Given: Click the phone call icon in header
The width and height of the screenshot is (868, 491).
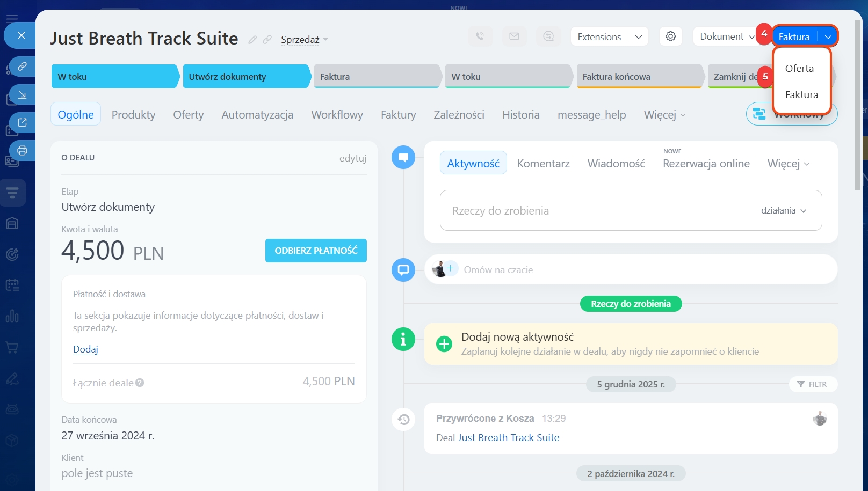Looking at the screenshot, I should coord(480,36).
